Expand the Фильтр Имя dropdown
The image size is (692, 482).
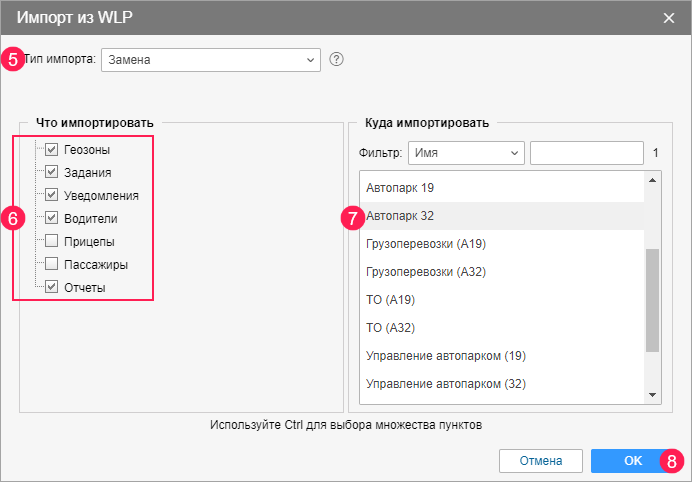click(466, 153)
